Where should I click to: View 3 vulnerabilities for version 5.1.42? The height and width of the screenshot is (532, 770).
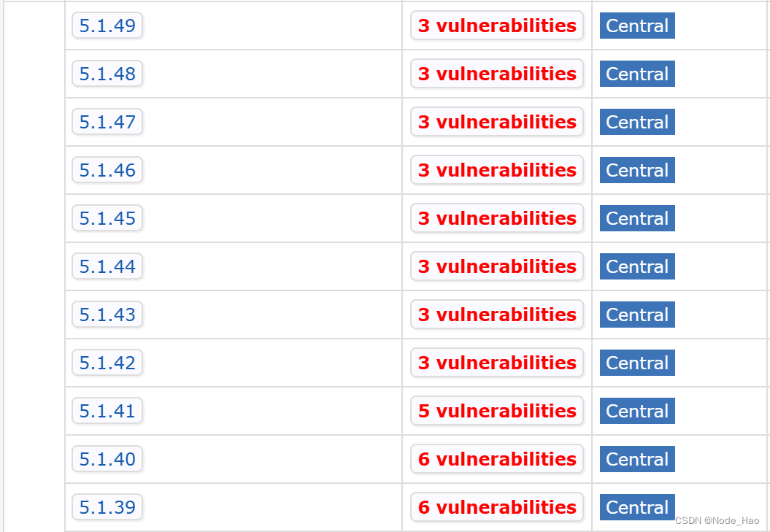[x=497, y=363]
